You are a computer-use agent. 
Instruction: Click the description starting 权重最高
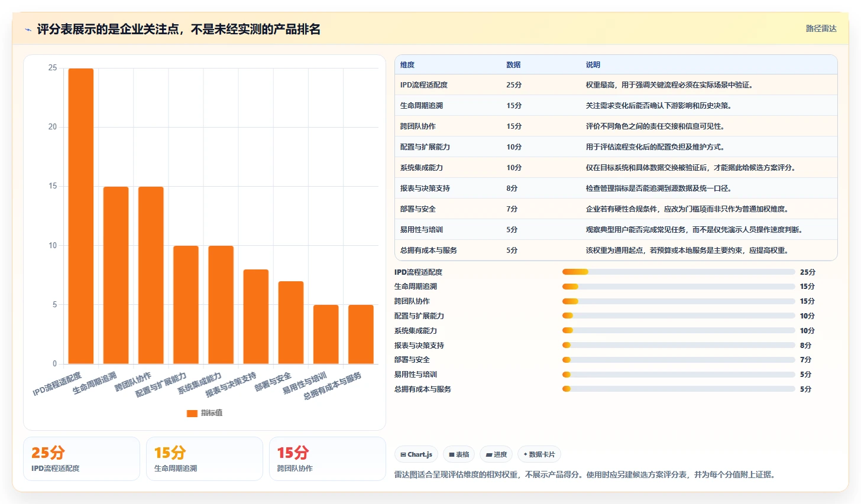tap(670, 85)
